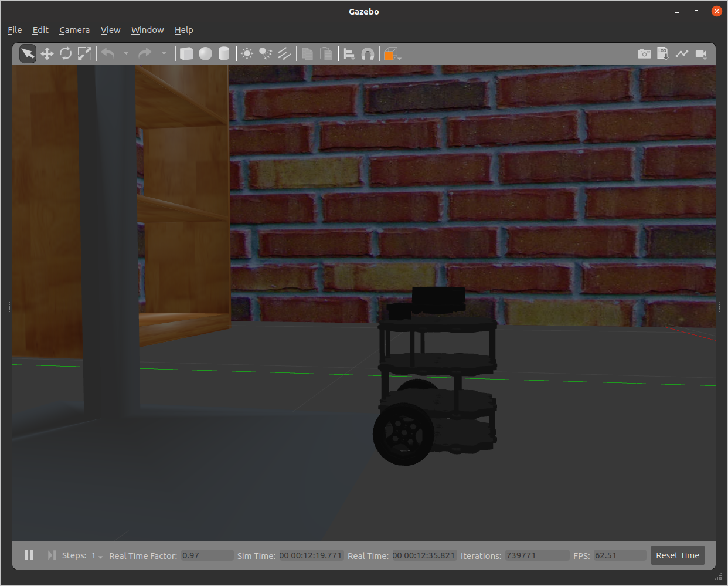Insert a cylinder shape
The width and height of the screenshot is (728, 586).
tap(224, 54)
